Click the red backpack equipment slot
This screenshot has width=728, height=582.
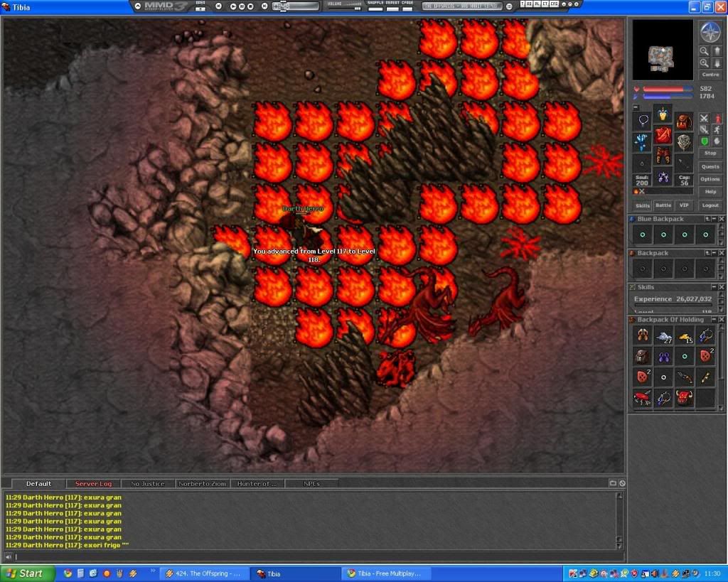pos(683,120)
